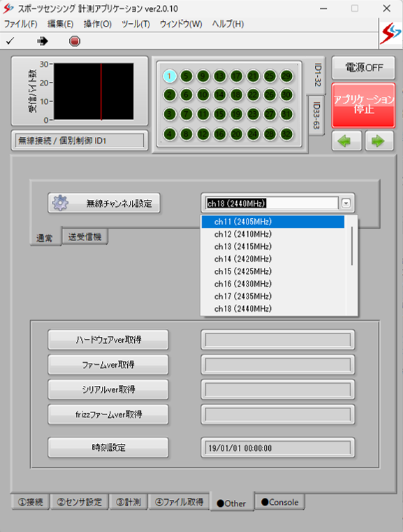
Task: Click the red abort stop icon
Action: tap(74, 41)
